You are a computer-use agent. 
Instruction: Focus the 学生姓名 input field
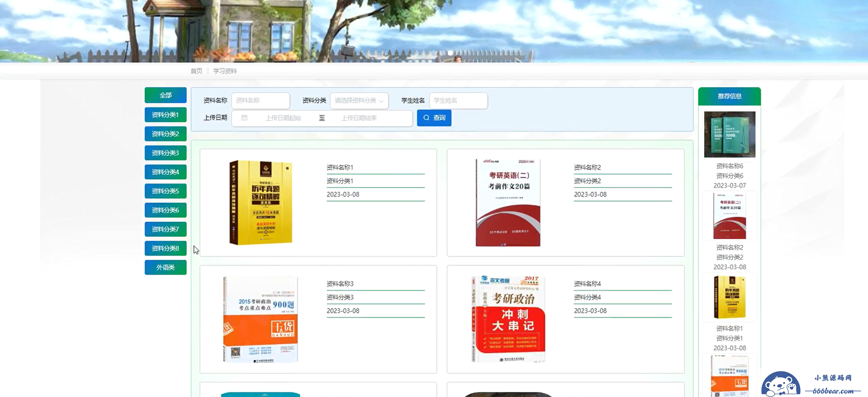pos(458,100)
